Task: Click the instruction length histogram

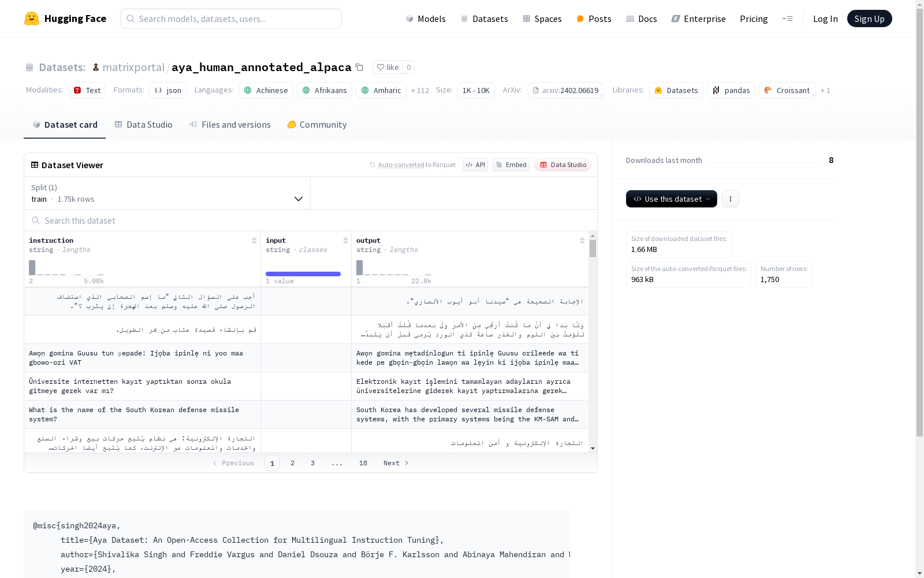Action: (66, 268)
